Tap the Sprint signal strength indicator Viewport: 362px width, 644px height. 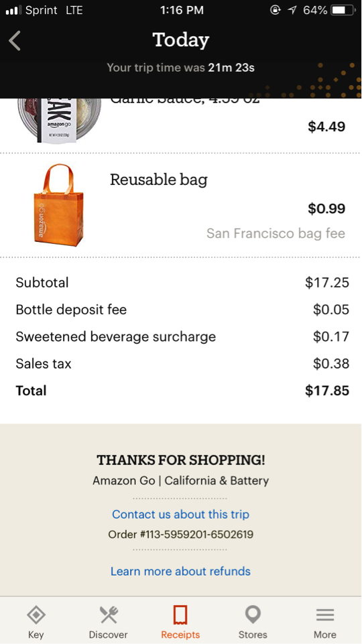click(13, 10)
